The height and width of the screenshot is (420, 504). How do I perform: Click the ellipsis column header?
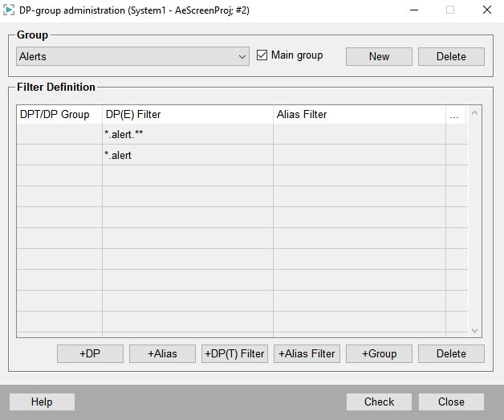point(455,115)
